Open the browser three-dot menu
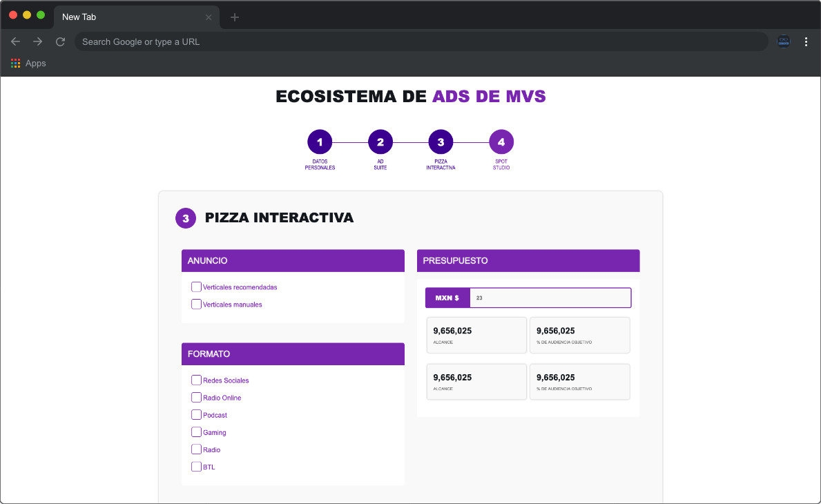This screenshot has width=821, height=504. point(806,42)
